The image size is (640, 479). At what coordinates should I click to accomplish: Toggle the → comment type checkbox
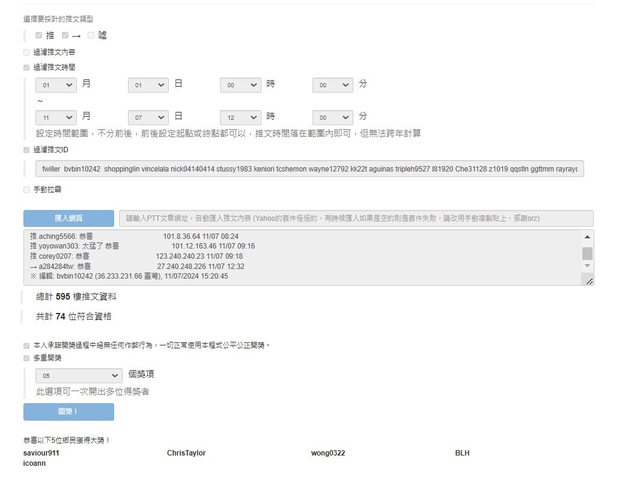tap(65, 35)
